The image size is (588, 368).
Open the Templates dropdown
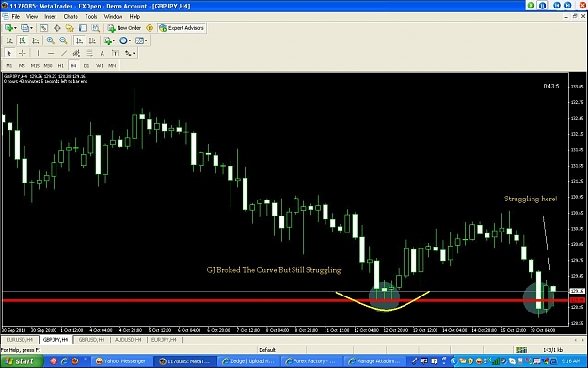(141, 40)
